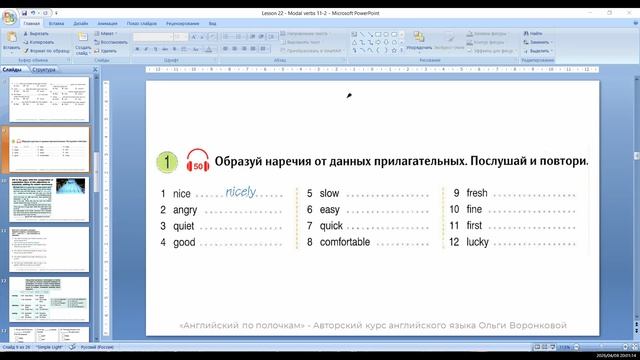Select the line shape in shapes gallery
The image size is (640, 360).
(x=362, y=34)
